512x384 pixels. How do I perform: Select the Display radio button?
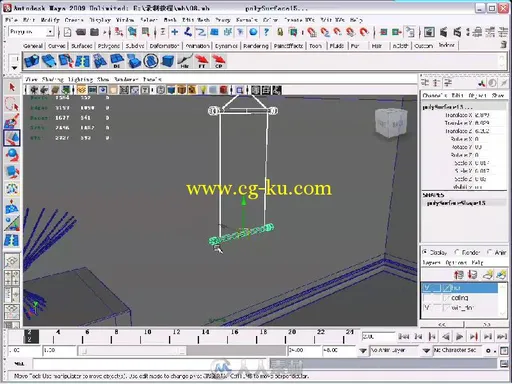click(425, 252)
